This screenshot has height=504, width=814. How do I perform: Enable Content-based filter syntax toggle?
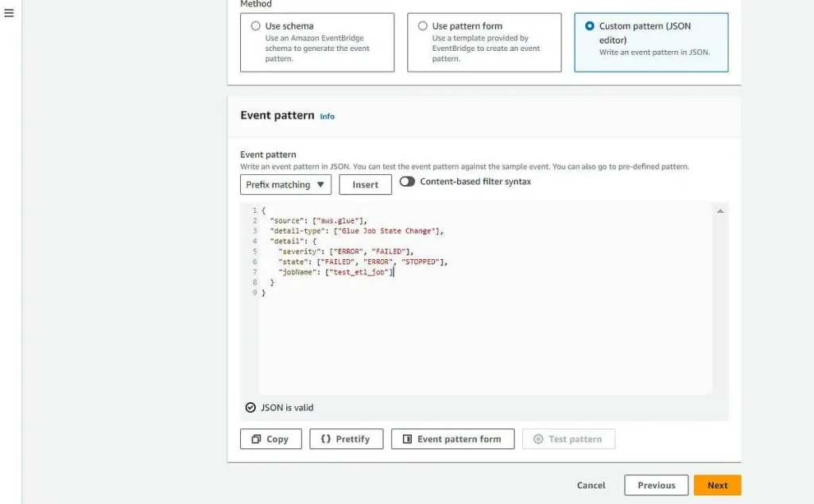[407, 182]
